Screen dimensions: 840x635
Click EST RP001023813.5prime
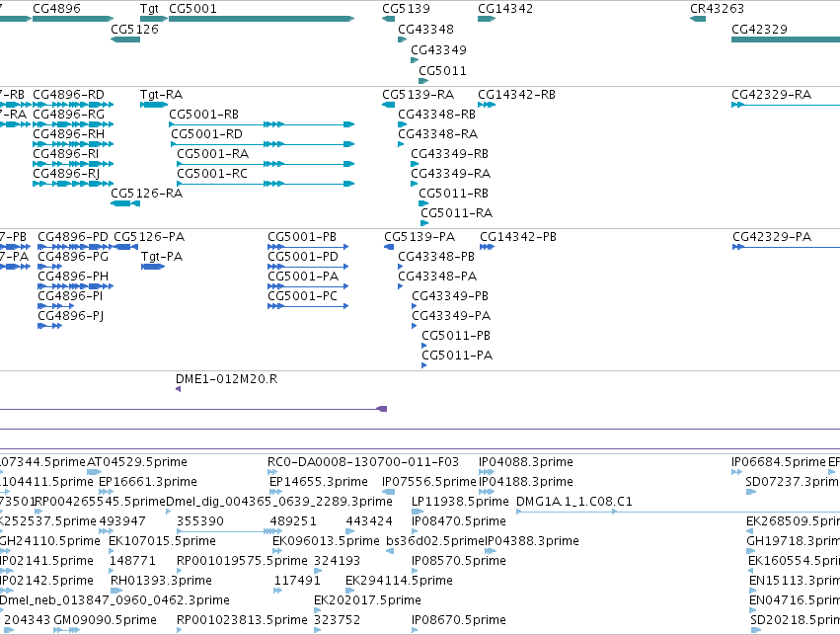point(242,620)
